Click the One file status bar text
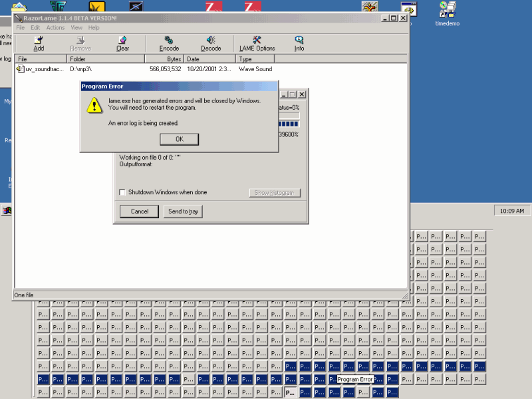Screen dimensions: 532x399 (x=24, y=295)
